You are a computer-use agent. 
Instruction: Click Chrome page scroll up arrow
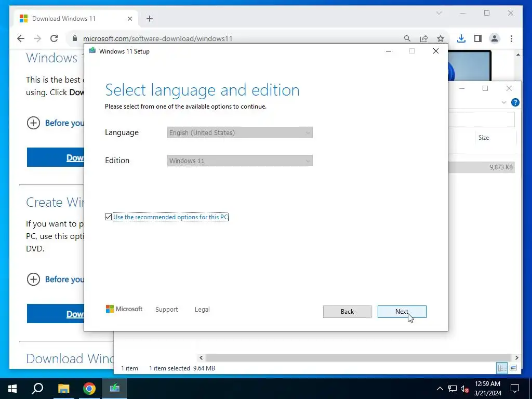click(518, 55)
